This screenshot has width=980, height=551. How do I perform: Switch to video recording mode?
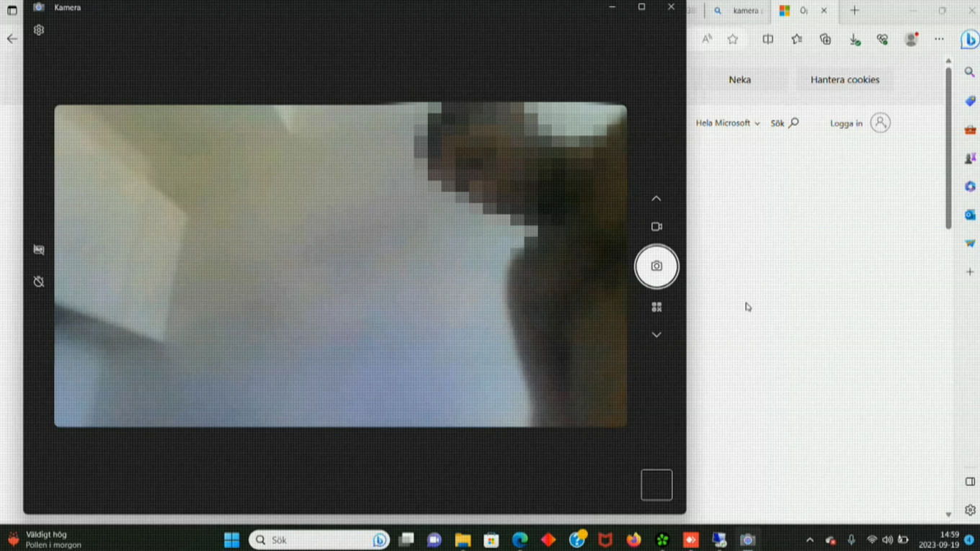(x=656, y=227)
